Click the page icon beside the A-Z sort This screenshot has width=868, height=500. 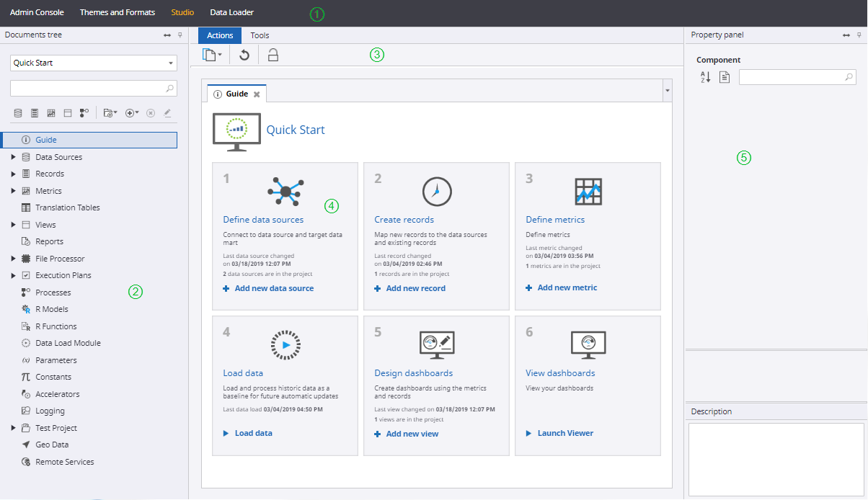click(x=725, y=77)
